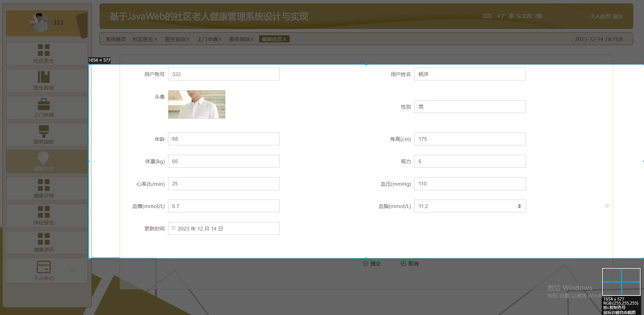The height and width of the screenshot is (315, 644).
Task: Open 健康评测 sidebar icon
Action: point(44,185)
